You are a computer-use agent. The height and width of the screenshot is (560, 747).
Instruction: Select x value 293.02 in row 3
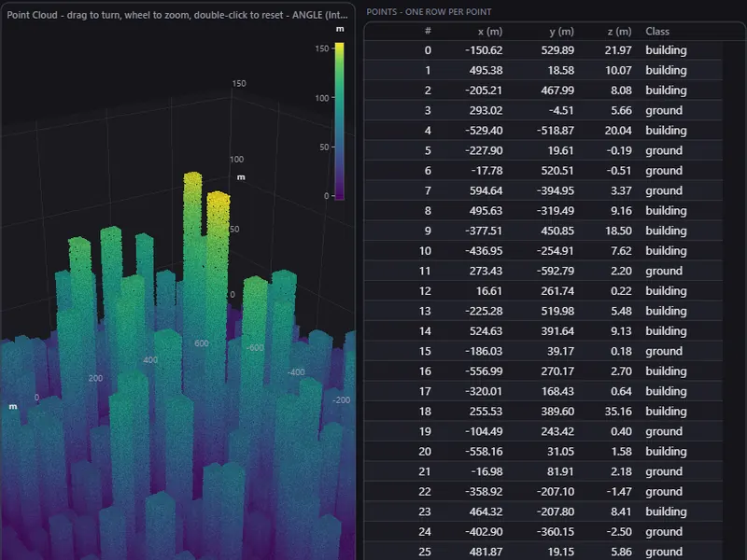486,110
